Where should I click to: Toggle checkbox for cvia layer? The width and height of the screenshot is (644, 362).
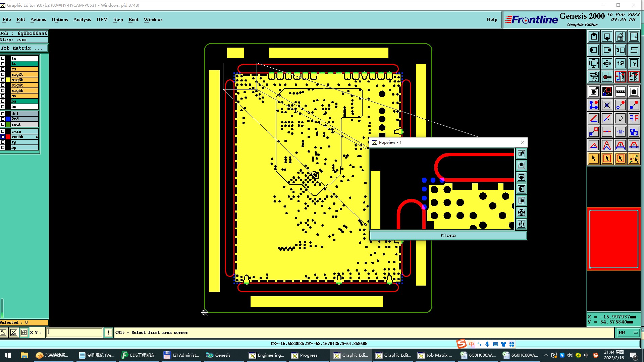(3, 131)
